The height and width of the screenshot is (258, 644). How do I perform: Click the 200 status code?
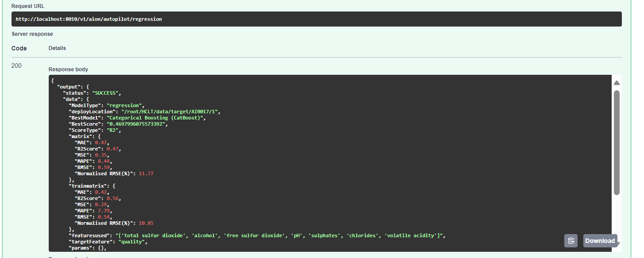coord(16,65)
